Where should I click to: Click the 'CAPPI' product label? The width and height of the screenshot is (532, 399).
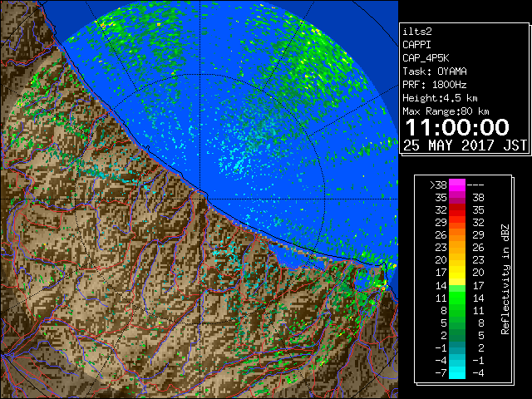pyautogui.click(x=416, y=45)
